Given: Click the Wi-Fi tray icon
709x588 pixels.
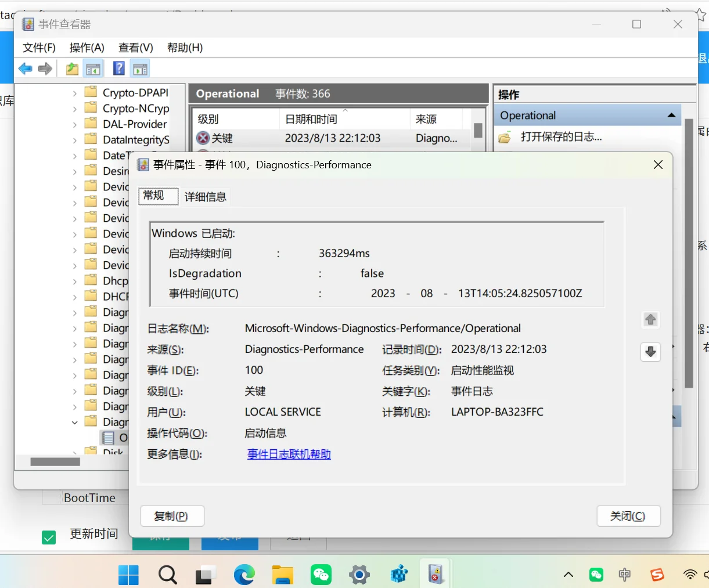Looking at the screenshot, I should click(690, 575).
